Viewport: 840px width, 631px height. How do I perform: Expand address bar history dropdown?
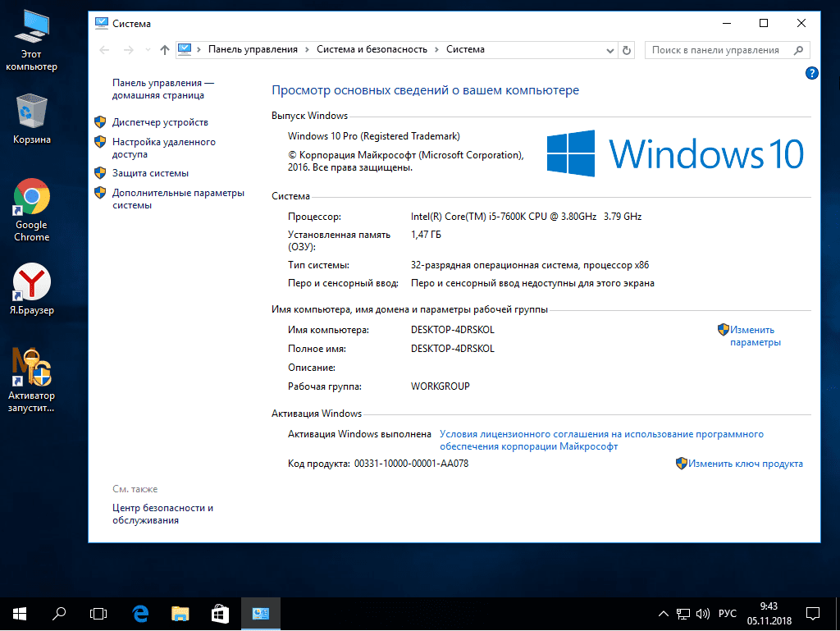[609, 50]
